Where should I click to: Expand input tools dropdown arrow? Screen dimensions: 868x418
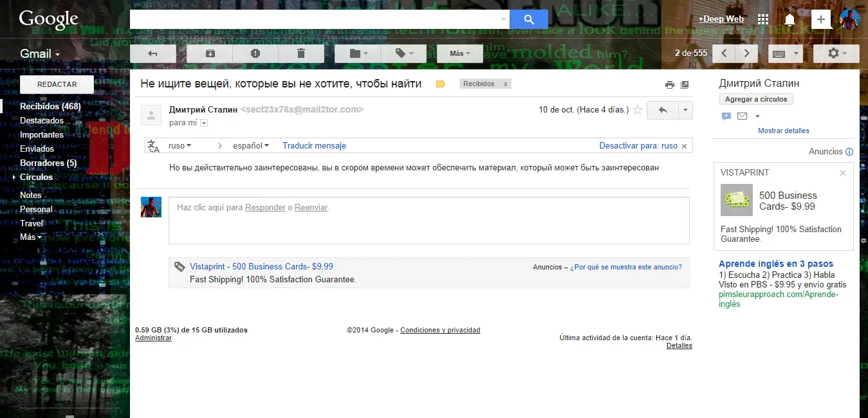pos(797,53)
